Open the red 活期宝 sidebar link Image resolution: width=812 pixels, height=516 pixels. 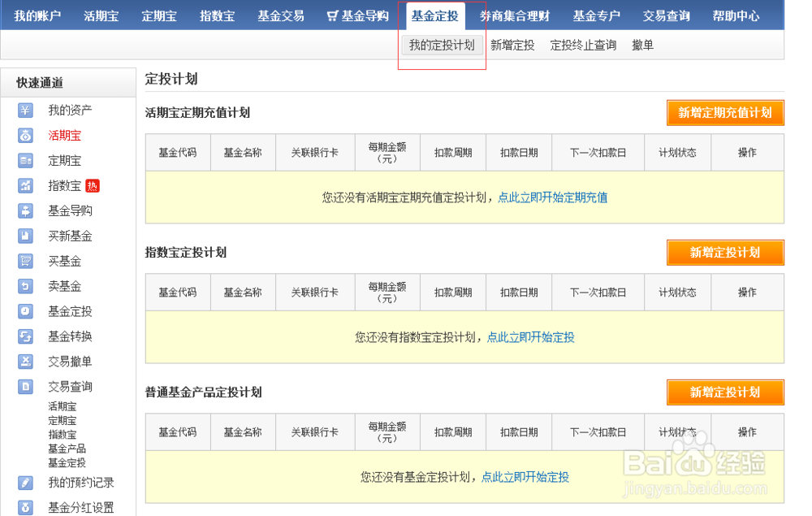point(65,135)
